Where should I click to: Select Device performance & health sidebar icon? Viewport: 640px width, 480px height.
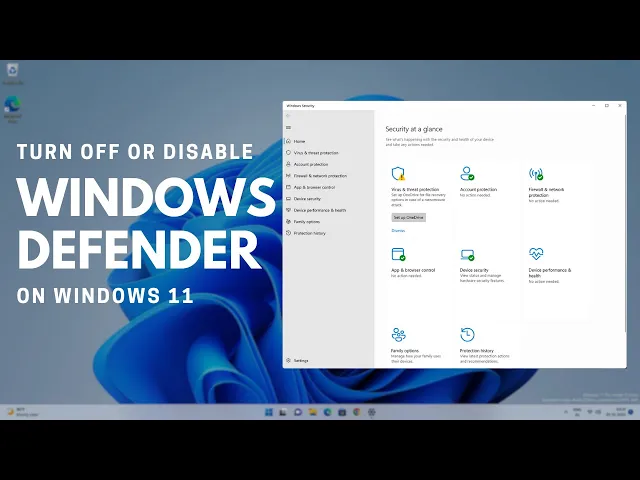[288, 210]
